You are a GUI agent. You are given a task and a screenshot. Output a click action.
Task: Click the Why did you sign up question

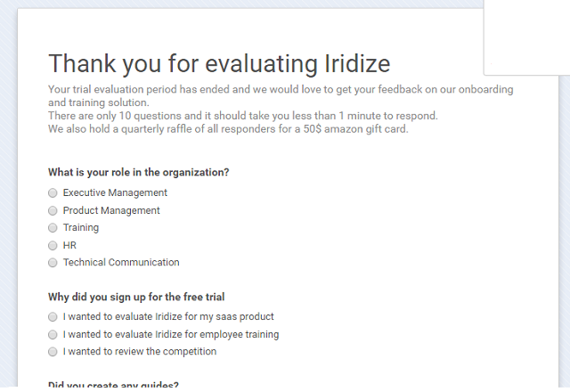[x=136, y=297]
